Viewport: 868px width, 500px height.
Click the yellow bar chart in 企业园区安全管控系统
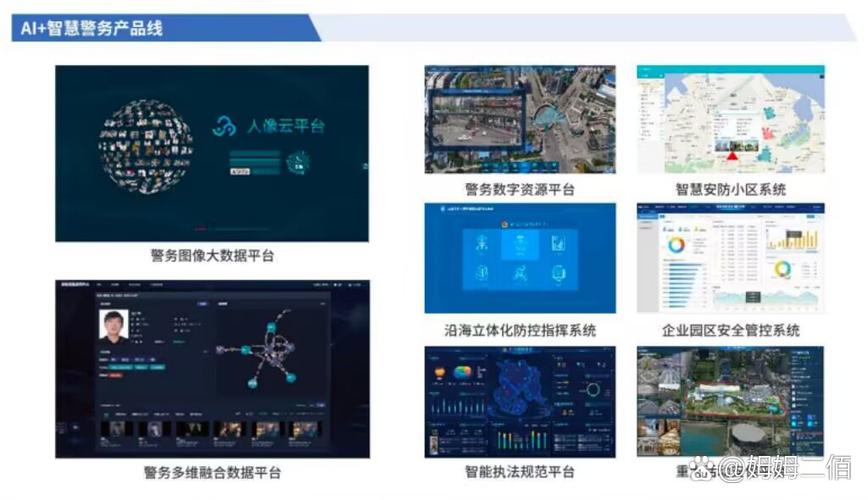[792, 239]
